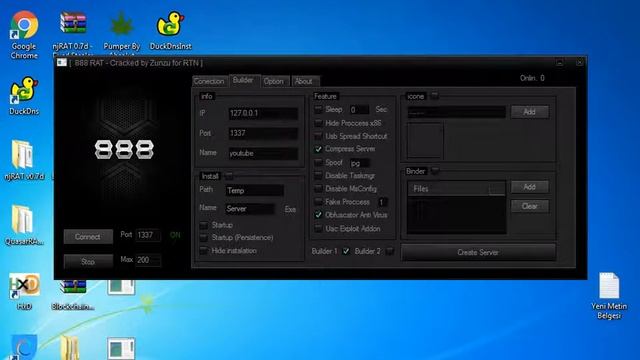
Task: Enable Uac Exploit Addon checkbox
Action: click(x=318, y=229)
